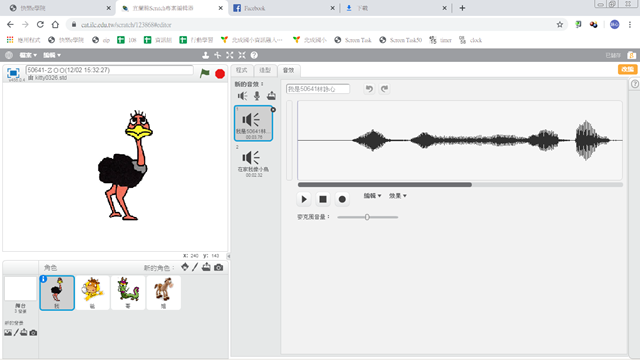Play the selected sound
Screen dimensions: 640x360
tap(304, 199)
